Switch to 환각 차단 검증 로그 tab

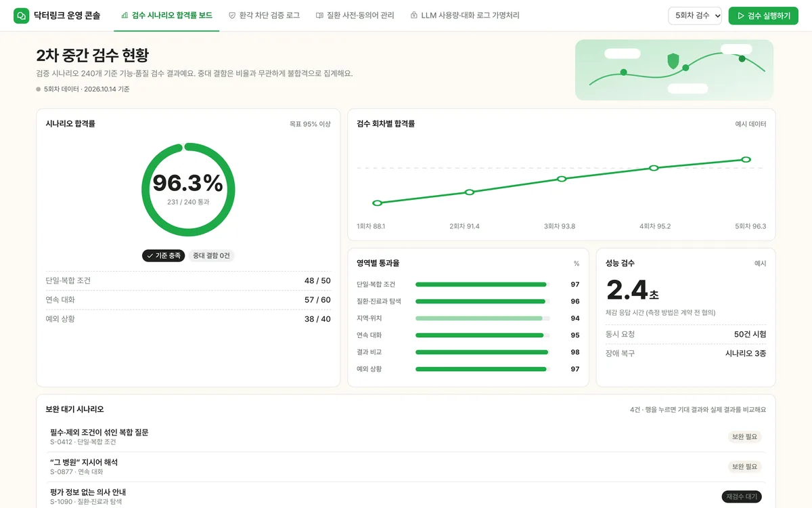point(264,16)
